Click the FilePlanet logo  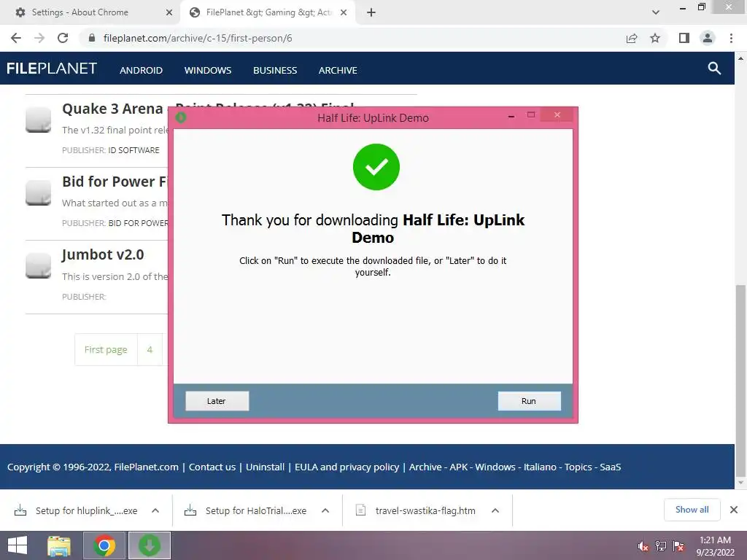click(x=52, y=69)
